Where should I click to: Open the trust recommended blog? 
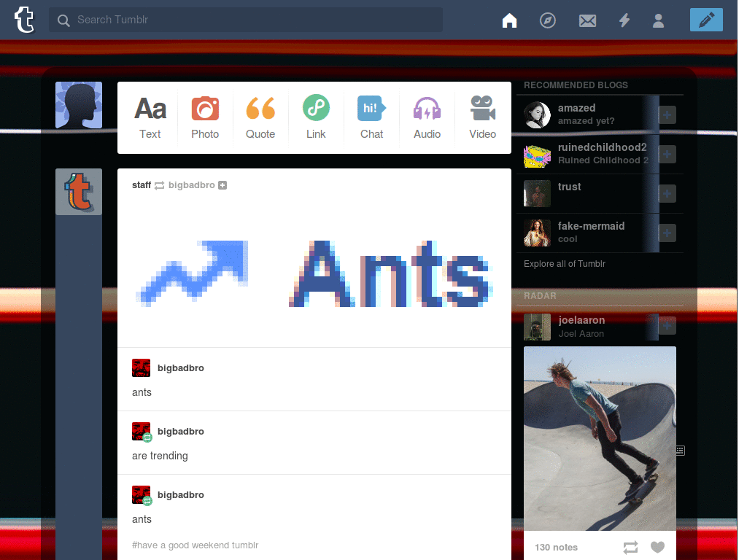(569, 187)
